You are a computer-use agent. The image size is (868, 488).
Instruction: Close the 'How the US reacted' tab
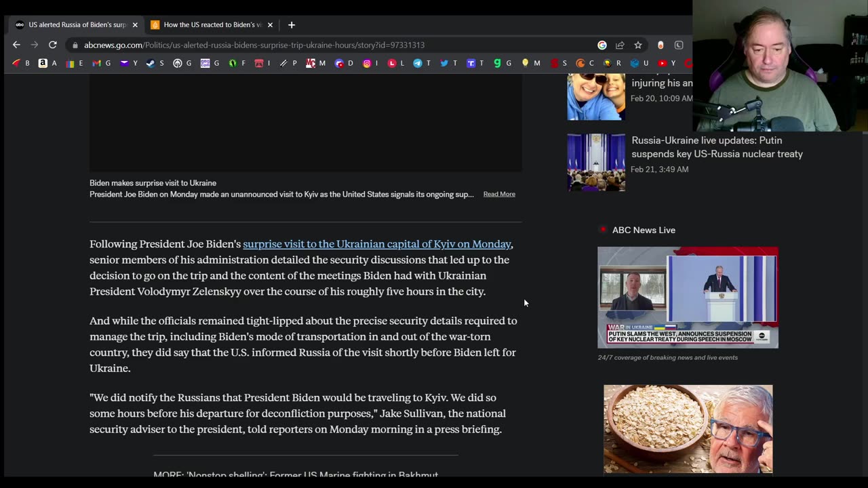pos(270,25)
